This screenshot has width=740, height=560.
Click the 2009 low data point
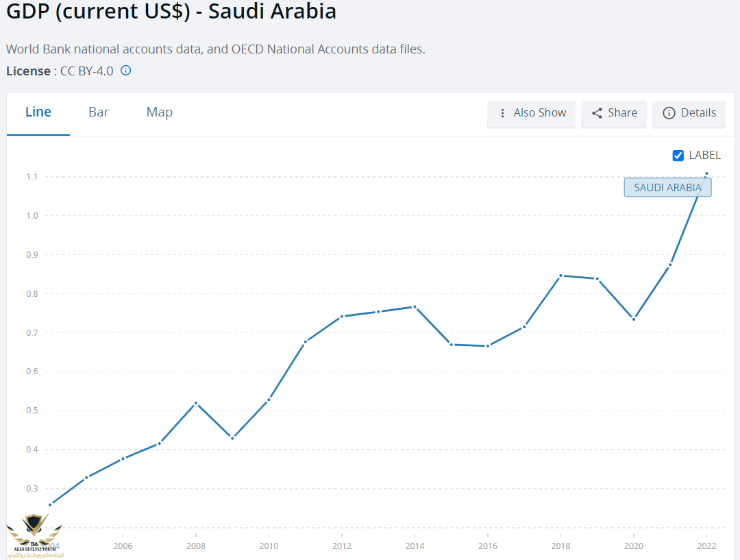[232, 438]
